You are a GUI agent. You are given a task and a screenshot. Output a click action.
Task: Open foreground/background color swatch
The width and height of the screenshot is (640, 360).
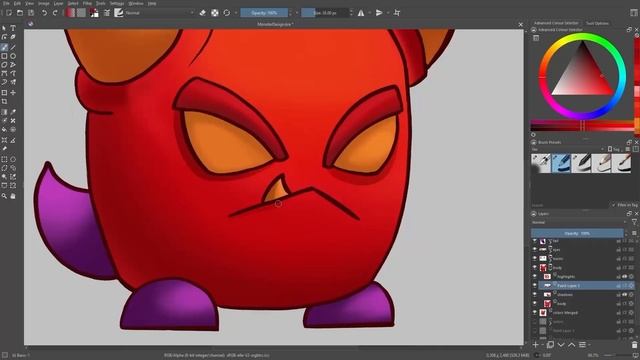point(94,13)
